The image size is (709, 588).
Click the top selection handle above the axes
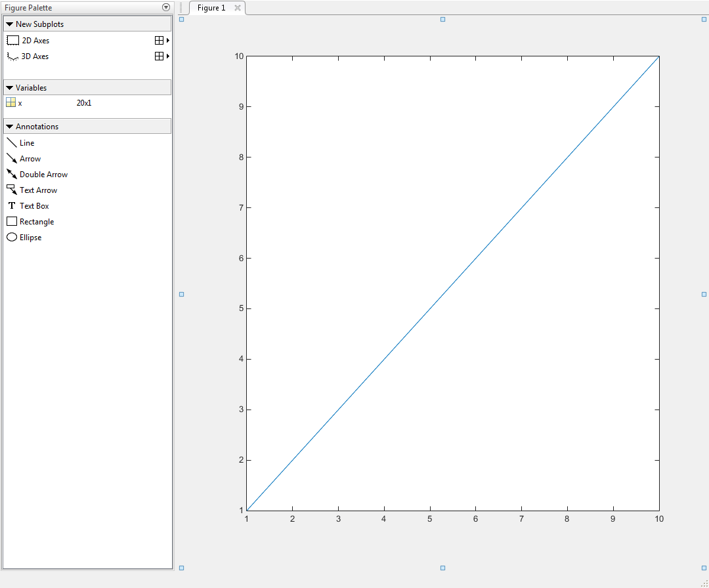click(x=442, y=20)
